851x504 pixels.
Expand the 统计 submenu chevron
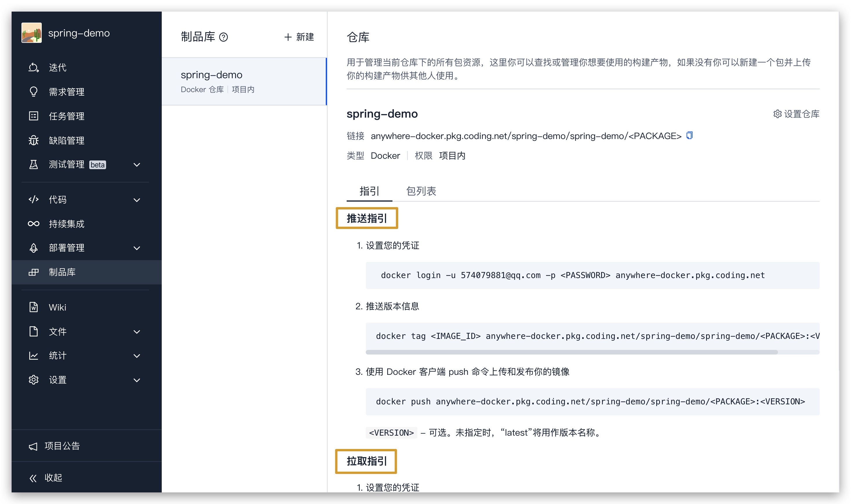pyautogui.click(x=137, y=356)
